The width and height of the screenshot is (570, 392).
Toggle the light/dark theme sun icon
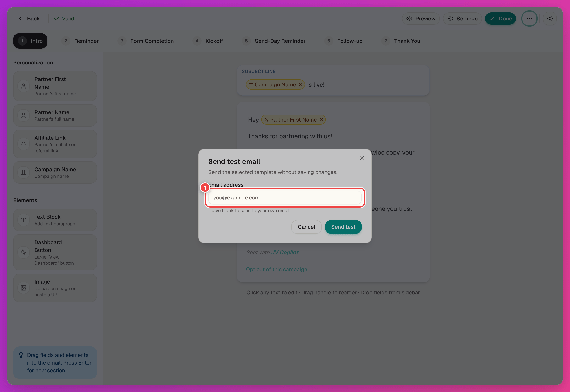(x=550, y=19)
